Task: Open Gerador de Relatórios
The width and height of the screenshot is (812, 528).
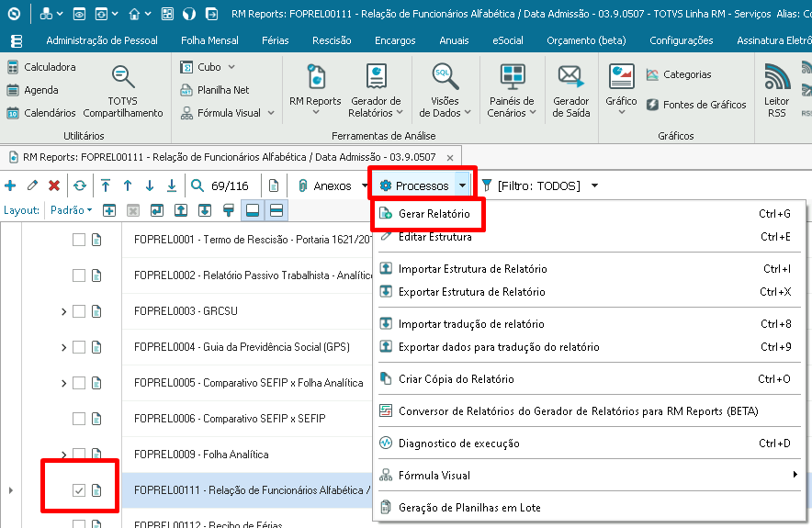Action: 376,91
